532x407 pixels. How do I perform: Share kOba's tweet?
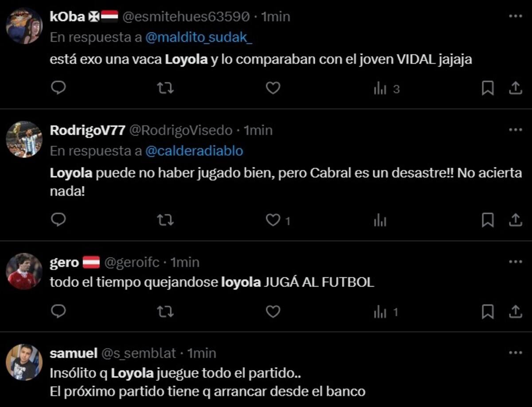[x=515, y=89]
